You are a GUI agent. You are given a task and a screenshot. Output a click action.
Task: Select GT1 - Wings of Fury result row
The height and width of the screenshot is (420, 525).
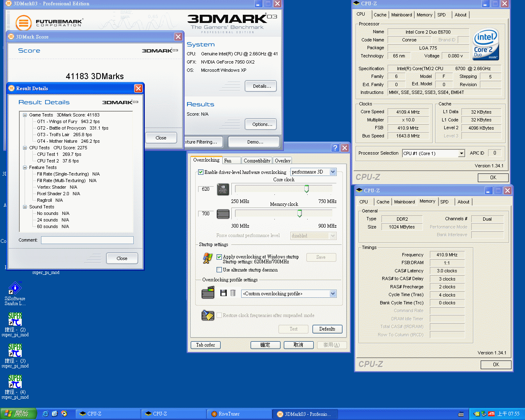click(68, 121)
